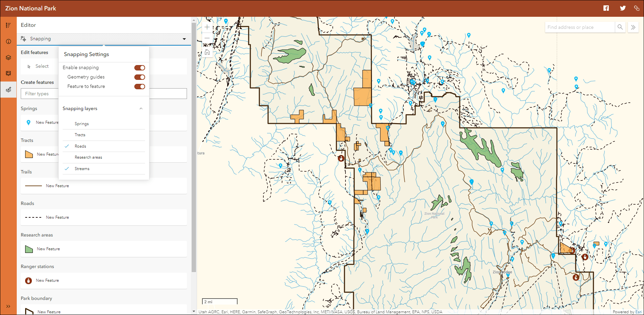This screenshot has height=315, width=644.
Task: Toggle Feature to feature snapping
Action: click(140, 87)
